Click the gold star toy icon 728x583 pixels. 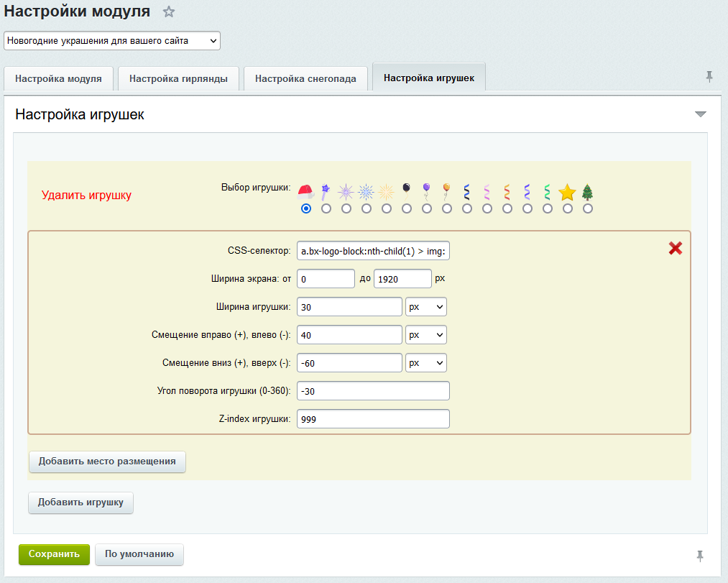[x=568, y=192]
